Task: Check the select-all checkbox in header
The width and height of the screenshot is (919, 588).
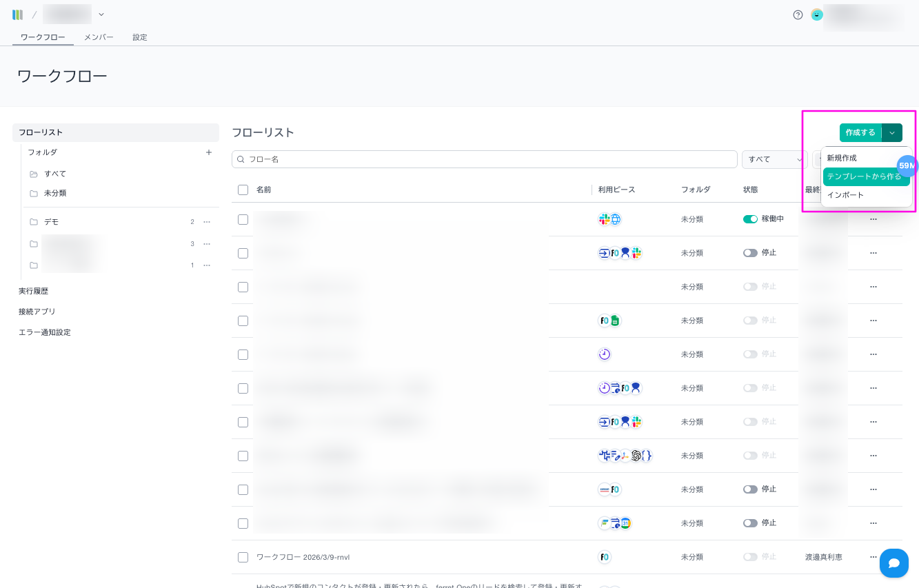Action: tap(243, 190)
